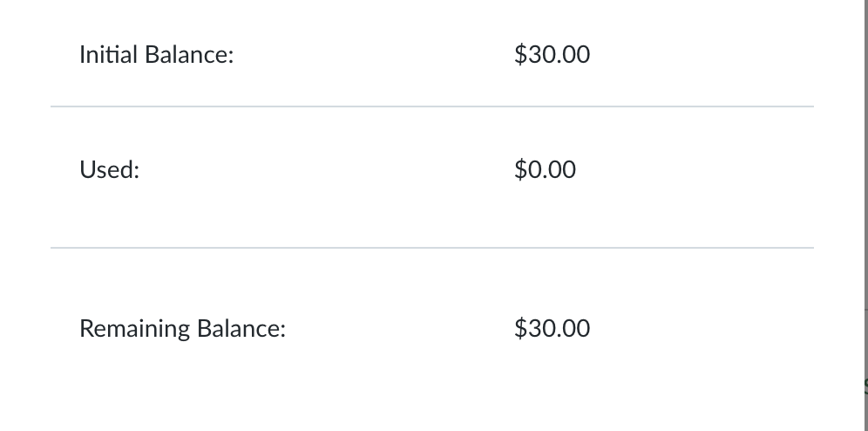Click the divider line below Initial Balance row
Image resolution: width=868 pixels, height=431 pixels.
[431, 107]
